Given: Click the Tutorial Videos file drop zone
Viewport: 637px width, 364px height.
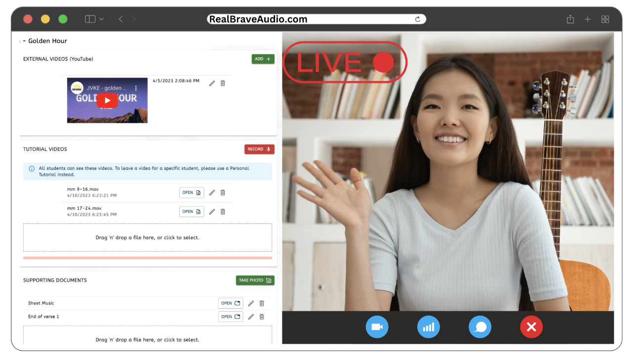Looking at the screenshot, I should click(148, 237).
